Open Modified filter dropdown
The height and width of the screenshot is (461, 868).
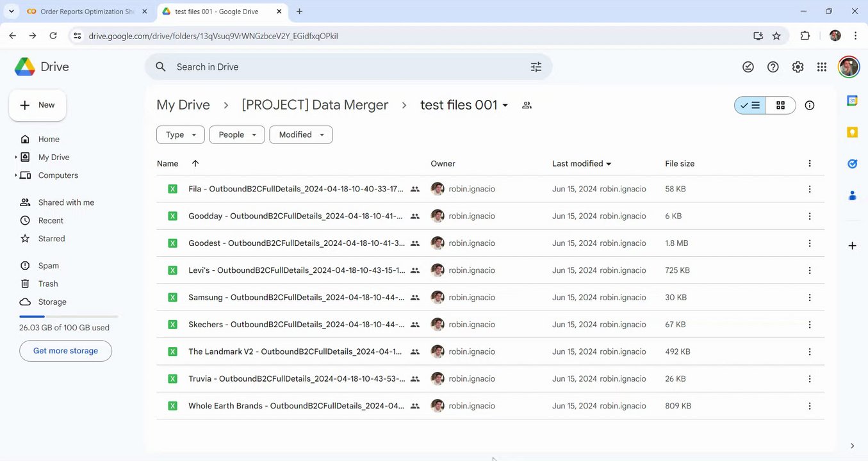301,134
